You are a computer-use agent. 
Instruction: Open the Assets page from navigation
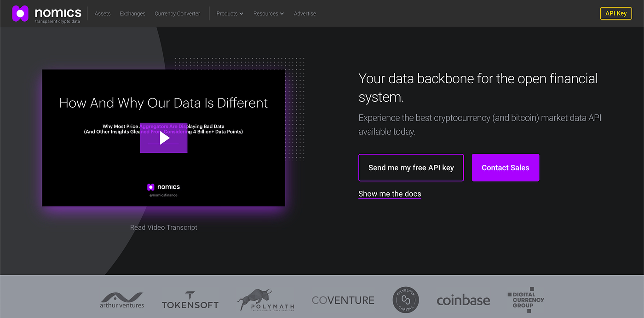103,14
